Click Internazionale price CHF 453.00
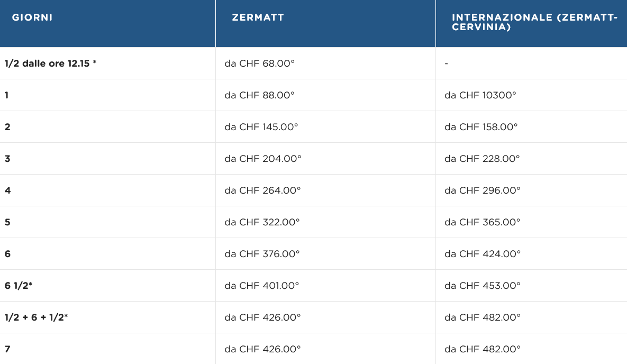The height and width of the screenshot is (364, 627). point(482,286)
